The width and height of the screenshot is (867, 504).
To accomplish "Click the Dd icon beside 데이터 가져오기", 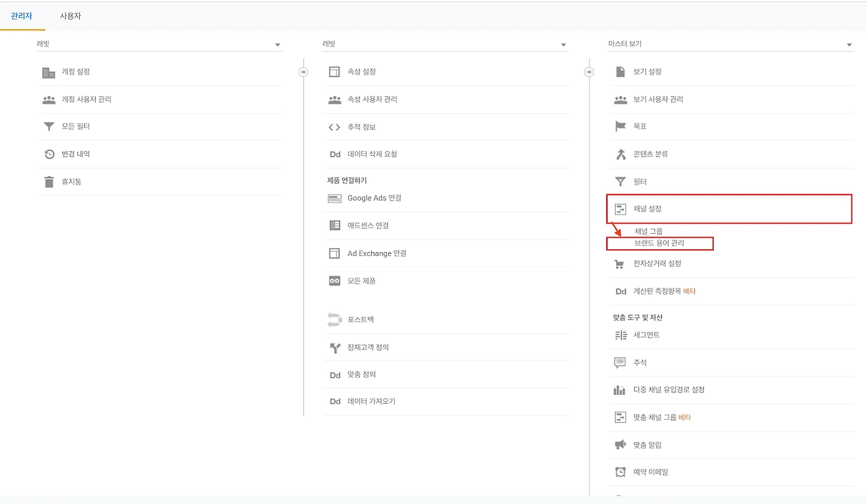I will (x=335, y=402).
